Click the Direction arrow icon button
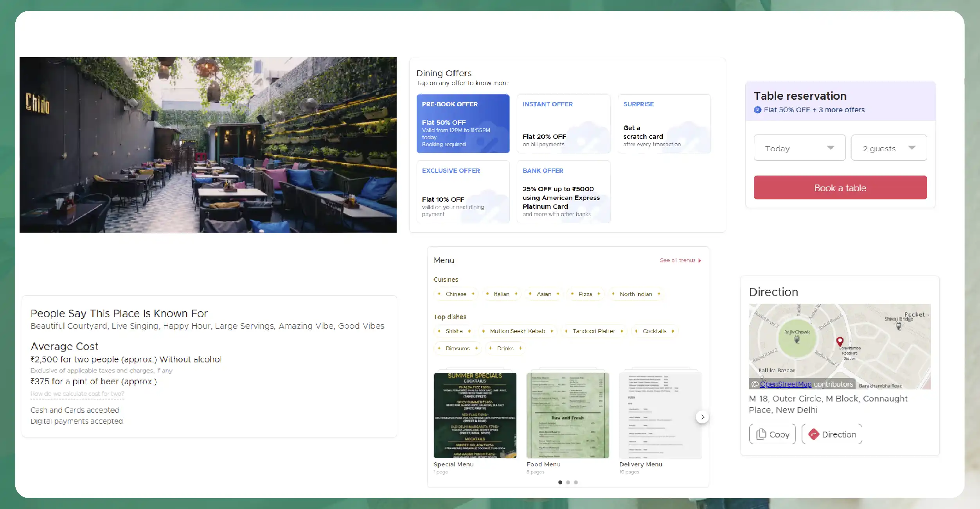This screenshot has height=509, width=980. tap(813, 434)
